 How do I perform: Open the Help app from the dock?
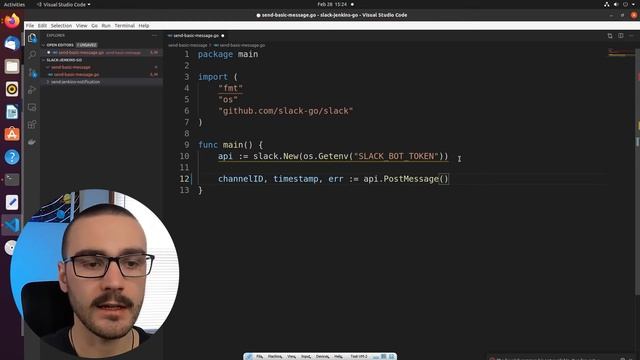click(x=12, y=157)
